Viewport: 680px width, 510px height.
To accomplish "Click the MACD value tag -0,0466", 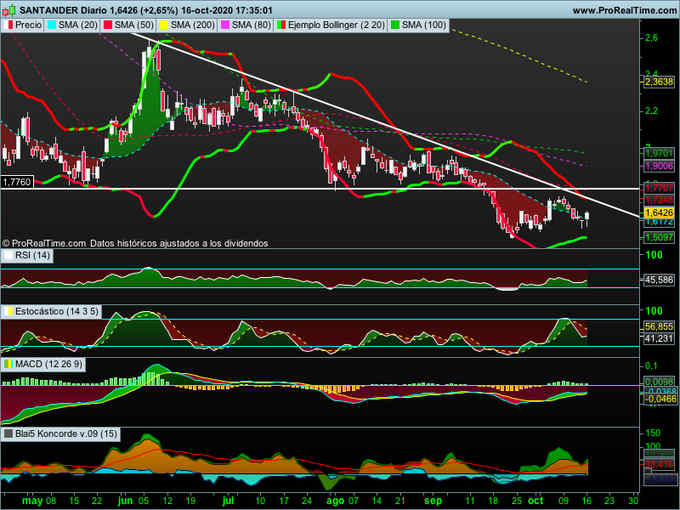I will pyautogui.click(x=659, y=399).
